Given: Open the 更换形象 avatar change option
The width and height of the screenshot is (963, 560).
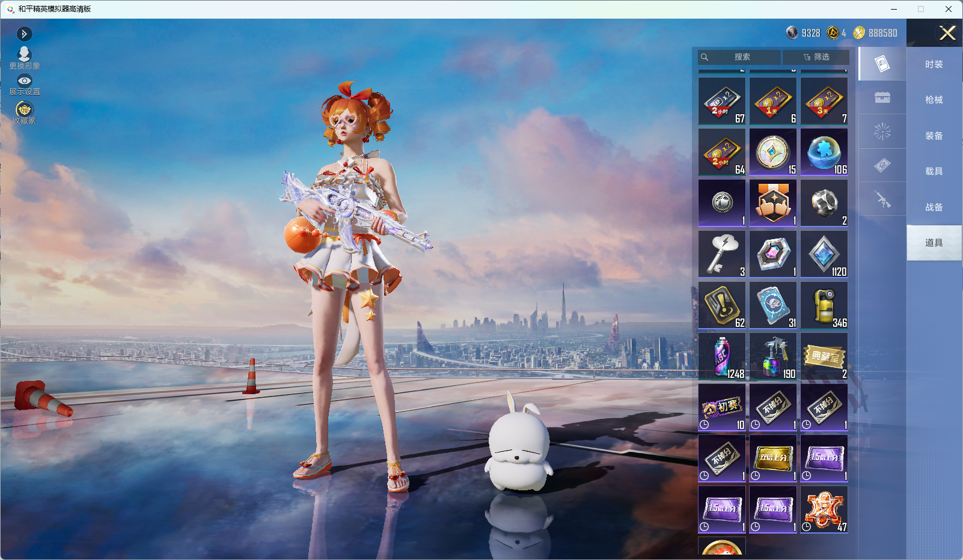Looking at the screenshot, I should point(24,58).
